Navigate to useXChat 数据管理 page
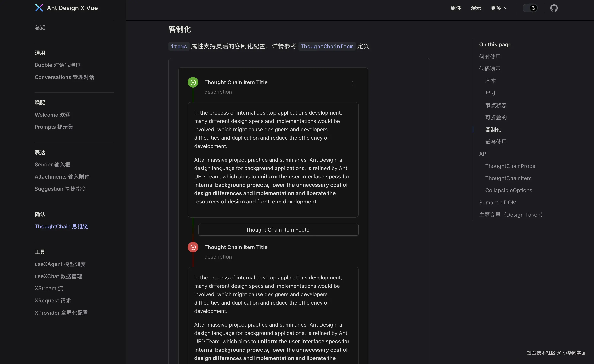The image size is (594, 364). point(58,276)
